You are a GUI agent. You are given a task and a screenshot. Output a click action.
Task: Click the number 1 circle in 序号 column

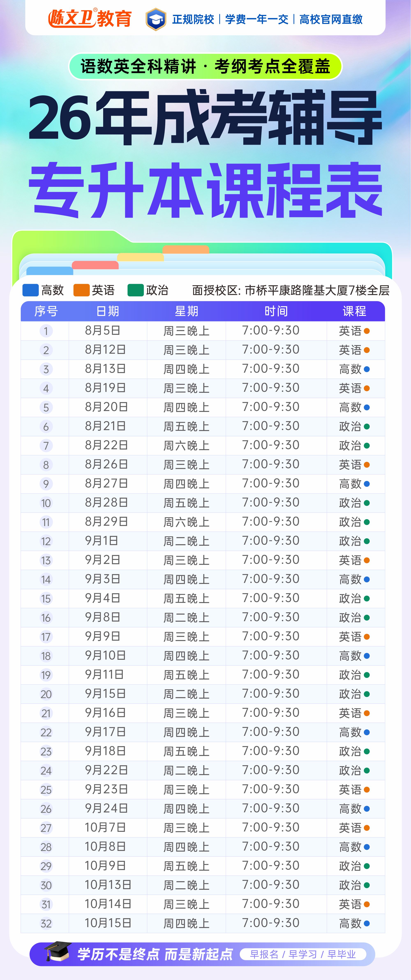point(46,331)
